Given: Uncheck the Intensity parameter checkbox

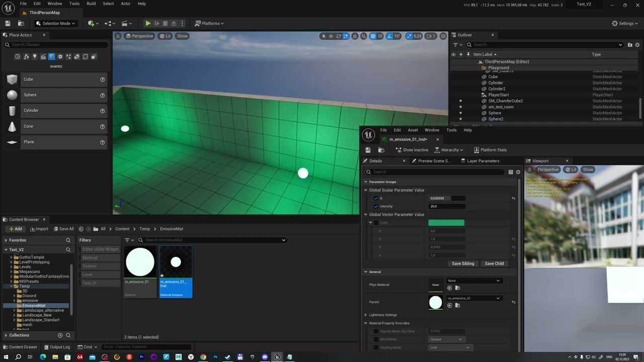Looking at the screenshot, I should (376, 206).
